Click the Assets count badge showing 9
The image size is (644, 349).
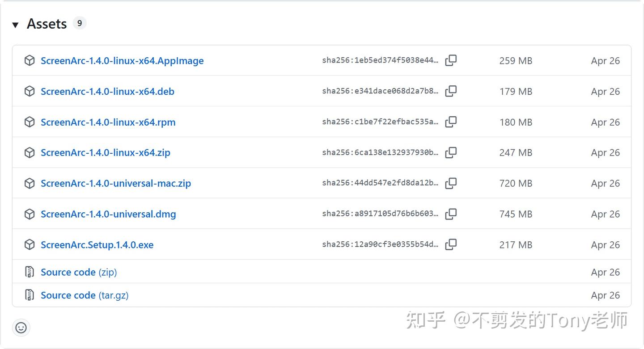pos(79,23)
